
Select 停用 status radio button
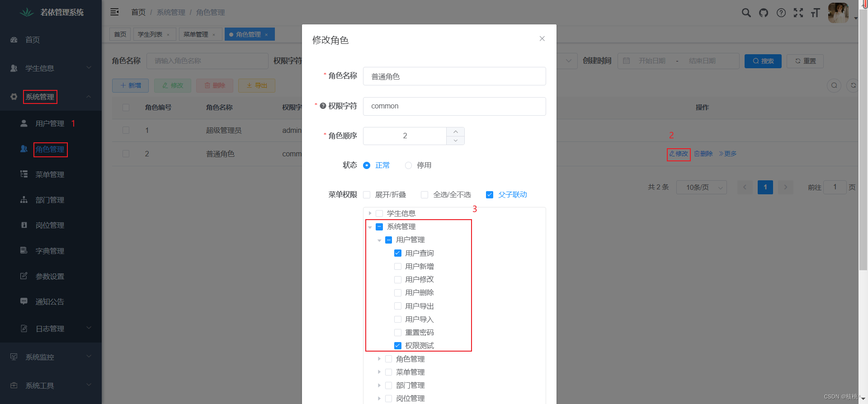[408, 165]
